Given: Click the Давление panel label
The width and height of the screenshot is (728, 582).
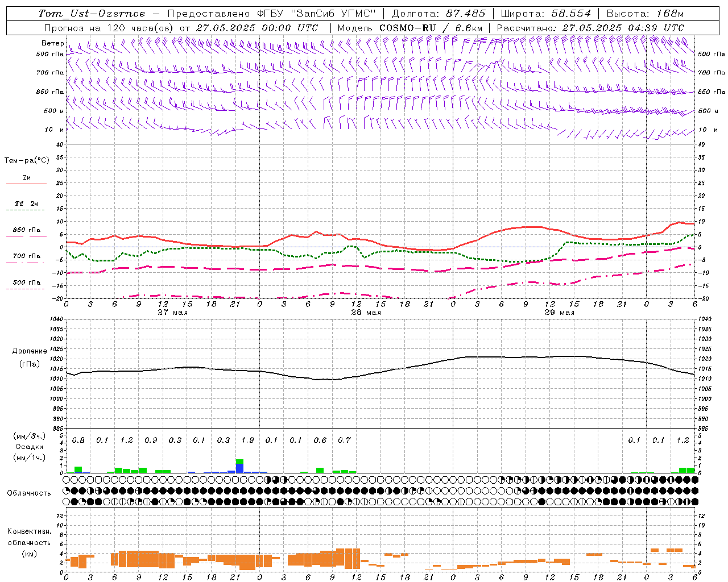Looking at the screenshot, I should (30, 351).
